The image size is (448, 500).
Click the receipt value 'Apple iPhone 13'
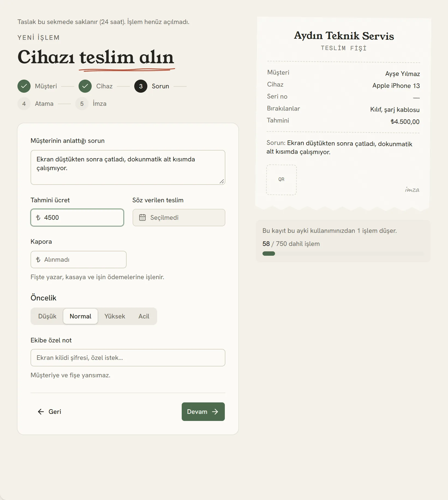point(396,86)
